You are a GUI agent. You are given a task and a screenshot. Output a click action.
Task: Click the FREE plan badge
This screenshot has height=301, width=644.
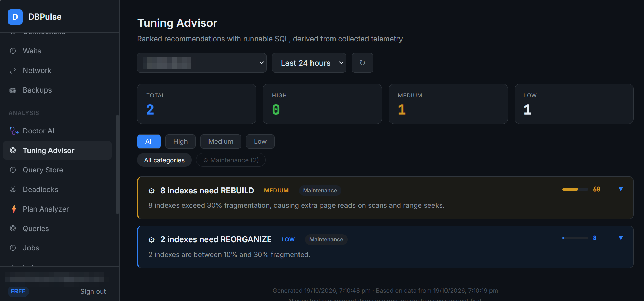(18, 291)
